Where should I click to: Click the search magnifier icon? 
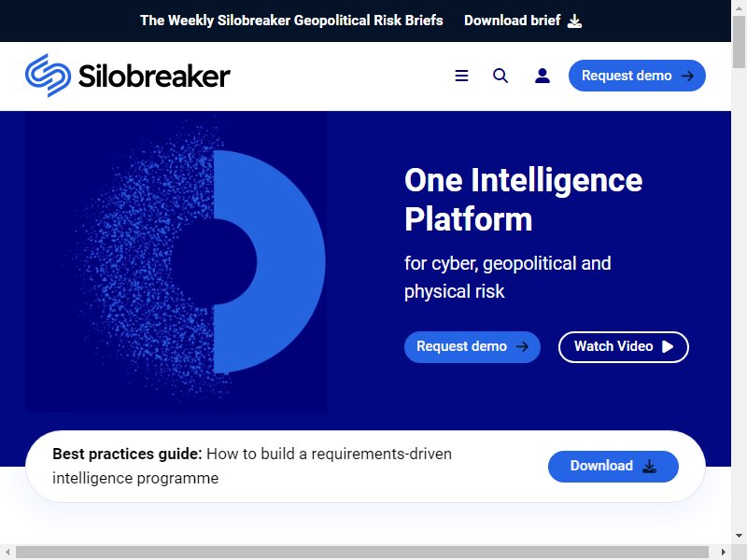pyautogui.click(x=500, y=76)
